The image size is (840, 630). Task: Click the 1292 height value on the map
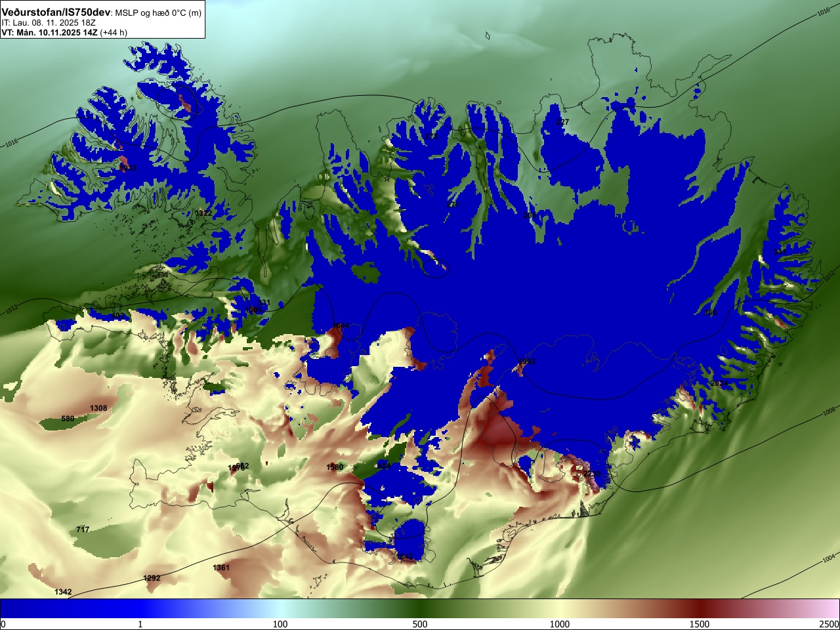pyautogui.click(x=152, y=578)
